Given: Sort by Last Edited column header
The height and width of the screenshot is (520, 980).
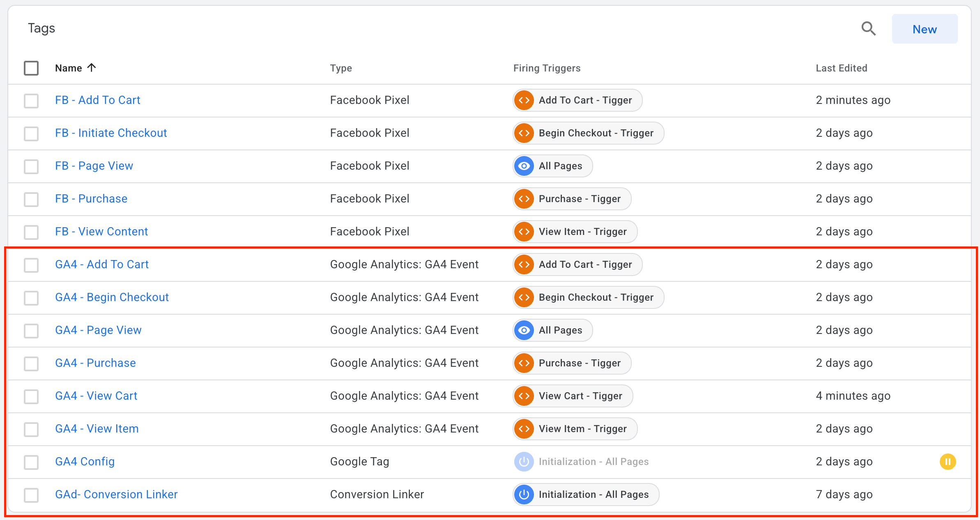Looking at the screenshot, I should [841, 68].
